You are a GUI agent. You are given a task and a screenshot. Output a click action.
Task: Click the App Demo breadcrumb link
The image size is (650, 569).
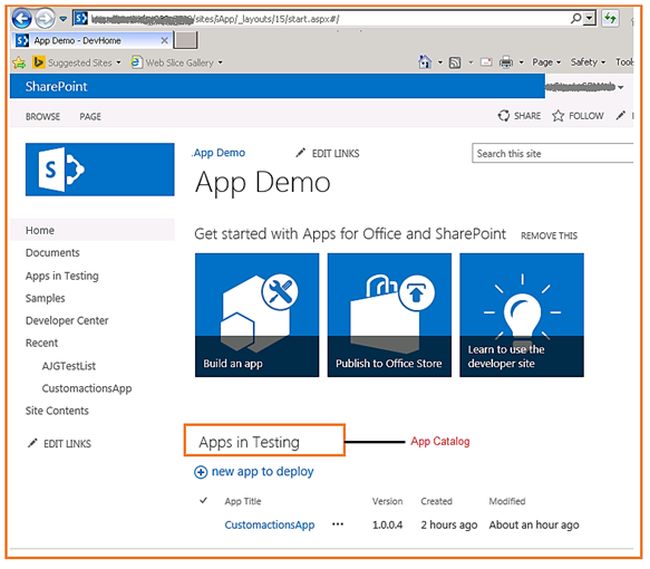coord(219,153)
